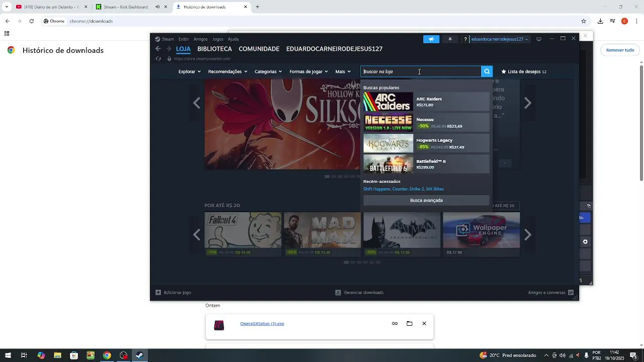Show OperaGXSetup file in folder
The width and height of the screenshot is (644, 362).
click(x=410, y=324)
